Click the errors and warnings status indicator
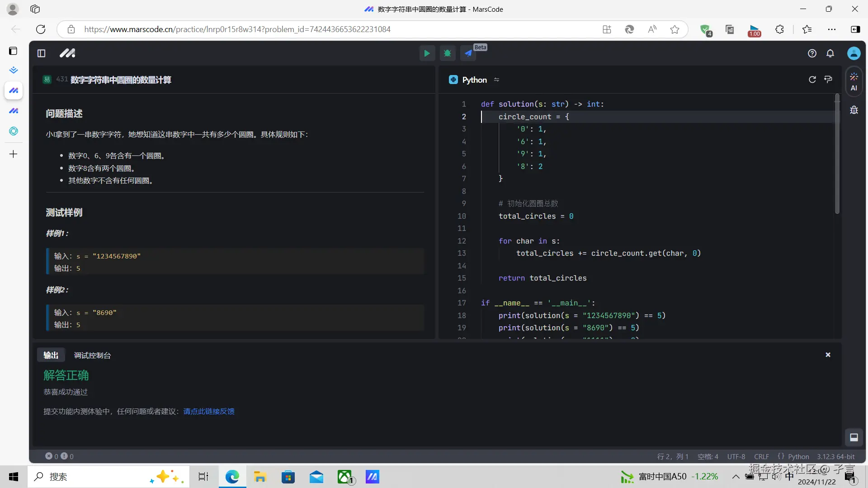Viewport: 868px width, 488px height. pyautogui.click(x=59, y=456)
